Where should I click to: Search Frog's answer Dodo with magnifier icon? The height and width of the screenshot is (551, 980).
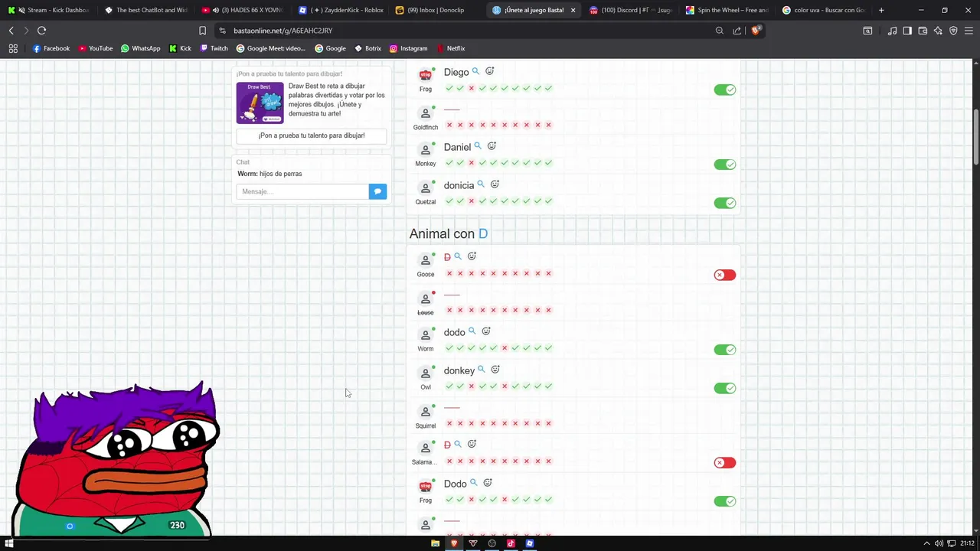pos(473,483)
